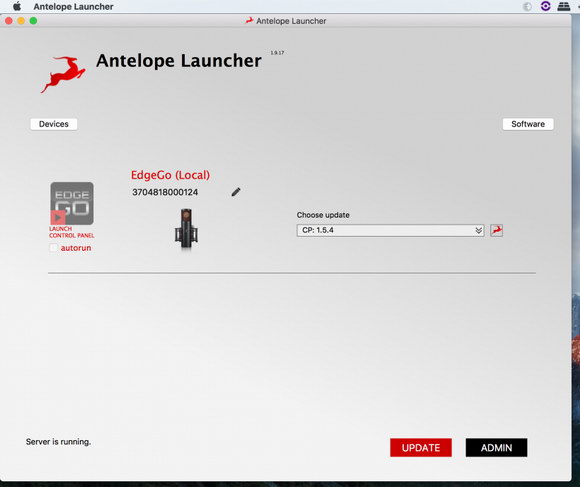Click the green fullscreen window button
Image resolution: width=580 pixels, height=487 pixels.
coord(33,21)
